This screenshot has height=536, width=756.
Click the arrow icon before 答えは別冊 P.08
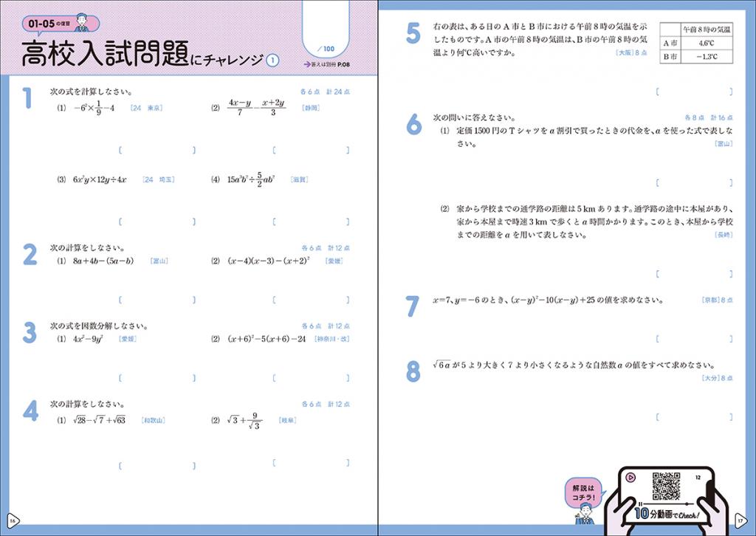(x=309, y=64)
